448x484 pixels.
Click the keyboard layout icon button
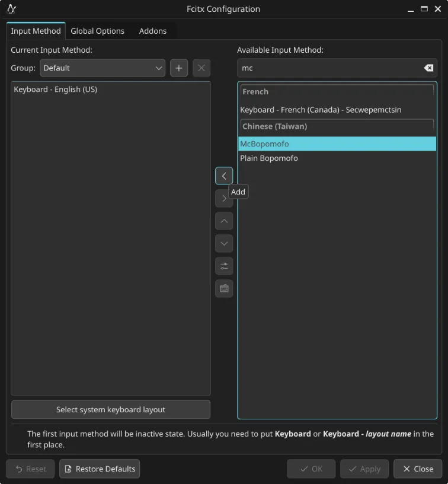click(224, 289)
